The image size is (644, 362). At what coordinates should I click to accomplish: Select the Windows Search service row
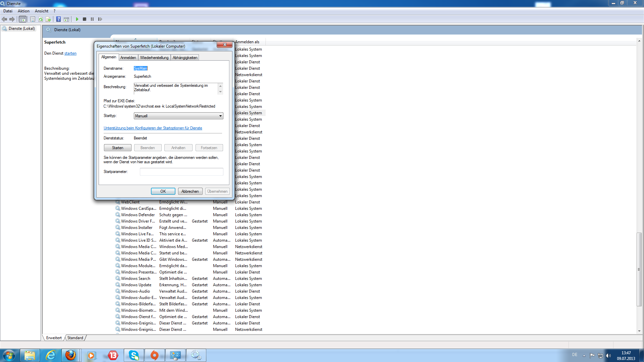tap(191, 279)
